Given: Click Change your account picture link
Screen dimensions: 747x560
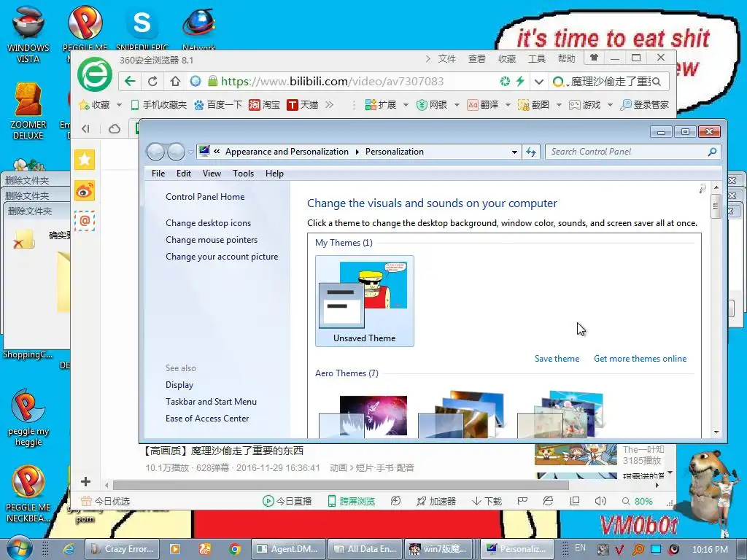Looking at the screenshot, I should 222,256.
